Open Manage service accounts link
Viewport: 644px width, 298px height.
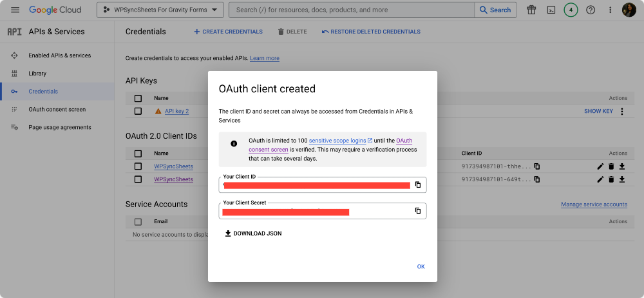coord(594,204)
